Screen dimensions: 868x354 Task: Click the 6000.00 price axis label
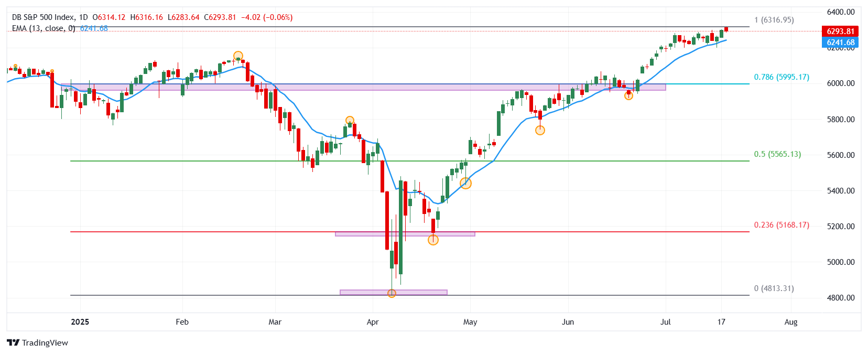coord(841,83)
